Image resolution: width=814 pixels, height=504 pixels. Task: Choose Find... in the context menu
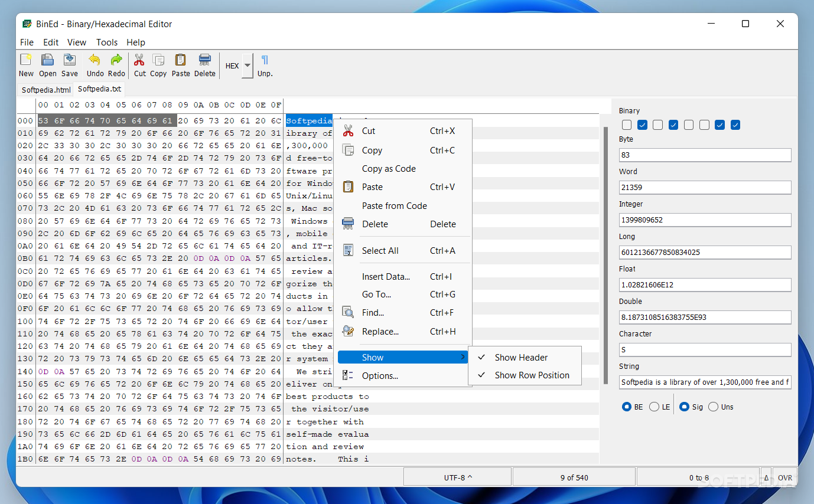[x=404, y=313]
